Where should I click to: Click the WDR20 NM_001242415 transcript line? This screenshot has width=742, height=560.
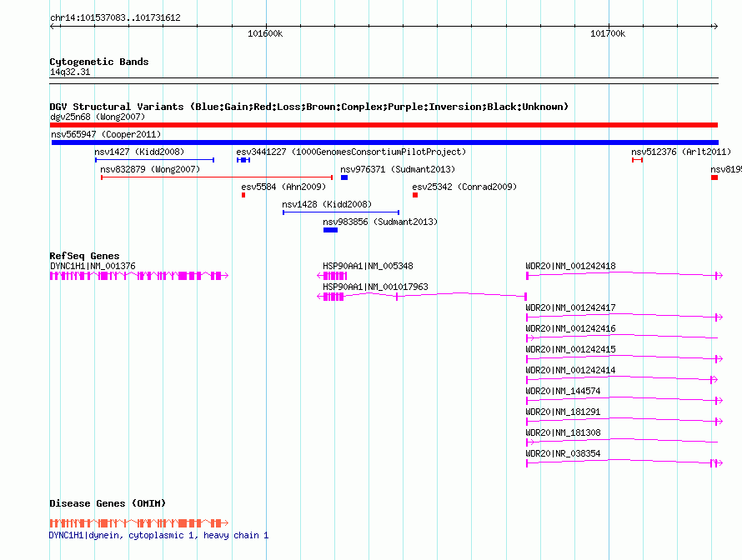(624, 358)
